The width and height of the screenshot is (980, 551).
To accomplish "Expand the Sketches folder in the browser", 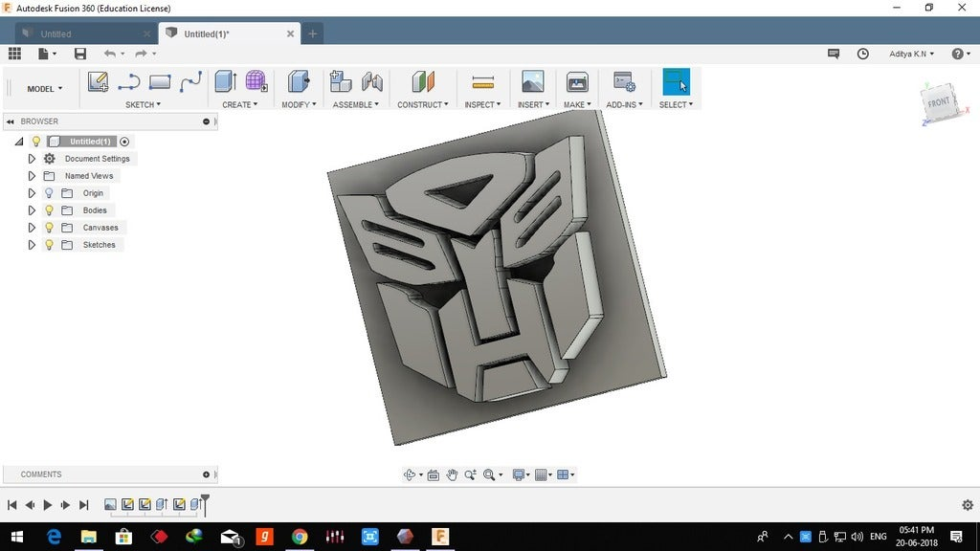I will (32, 244).
